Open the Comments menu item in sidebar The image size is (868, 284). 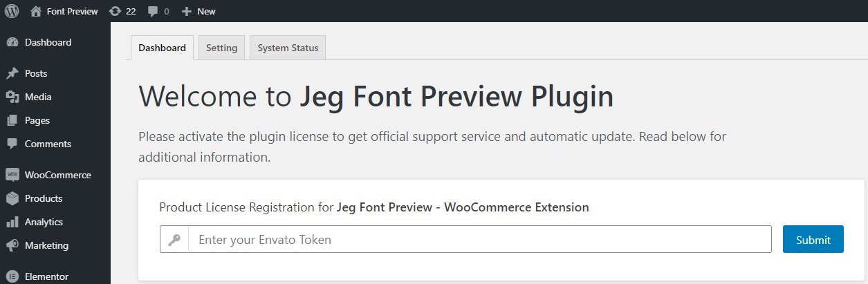coord(48,144)
